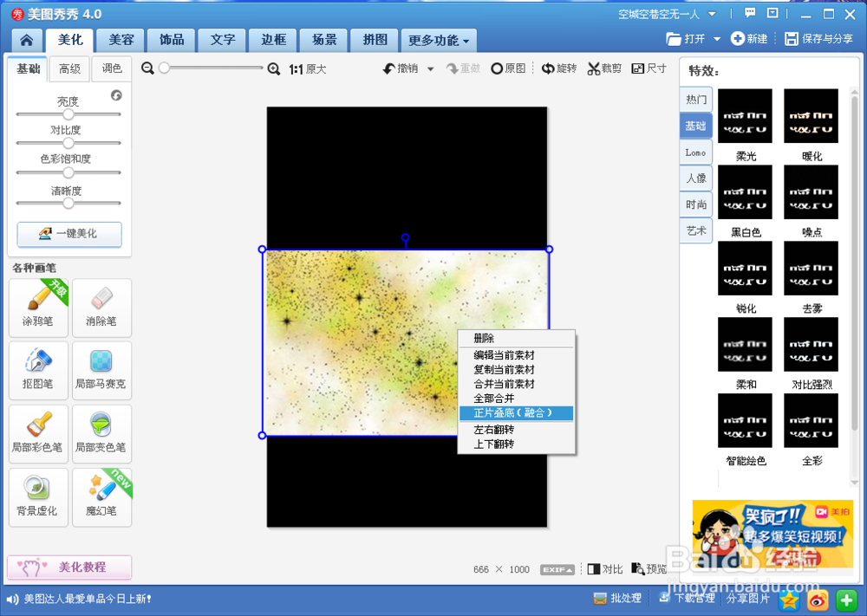
Task: Switch to 高级 advanced sub-tab
Action: pos(69,68)
